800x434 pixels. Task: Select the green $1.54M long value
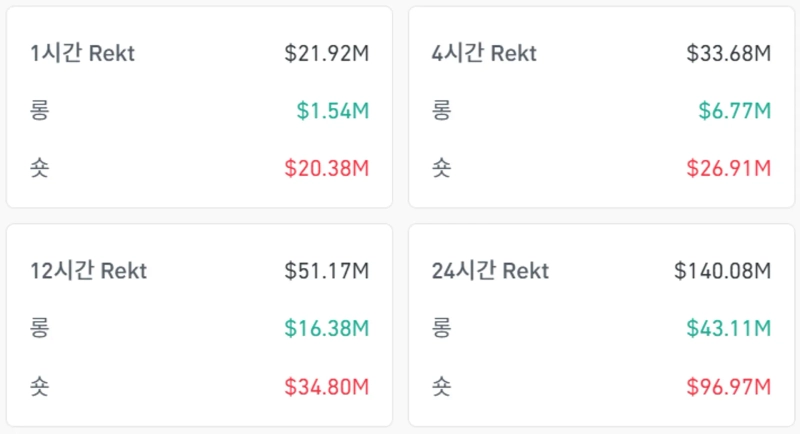click(333, 110)
